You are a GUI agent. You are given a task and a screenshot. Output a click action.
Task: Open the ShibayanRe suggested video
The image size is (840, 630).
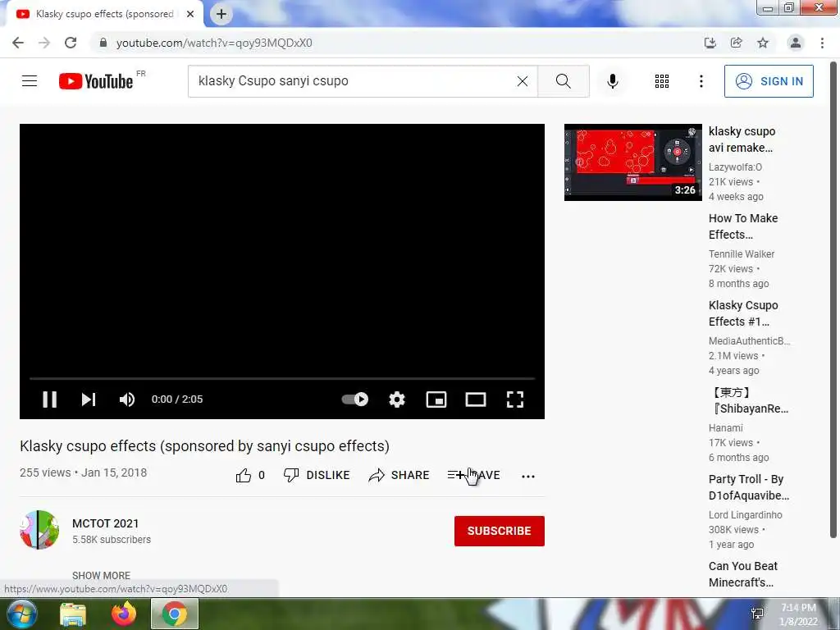click(748, 400)
